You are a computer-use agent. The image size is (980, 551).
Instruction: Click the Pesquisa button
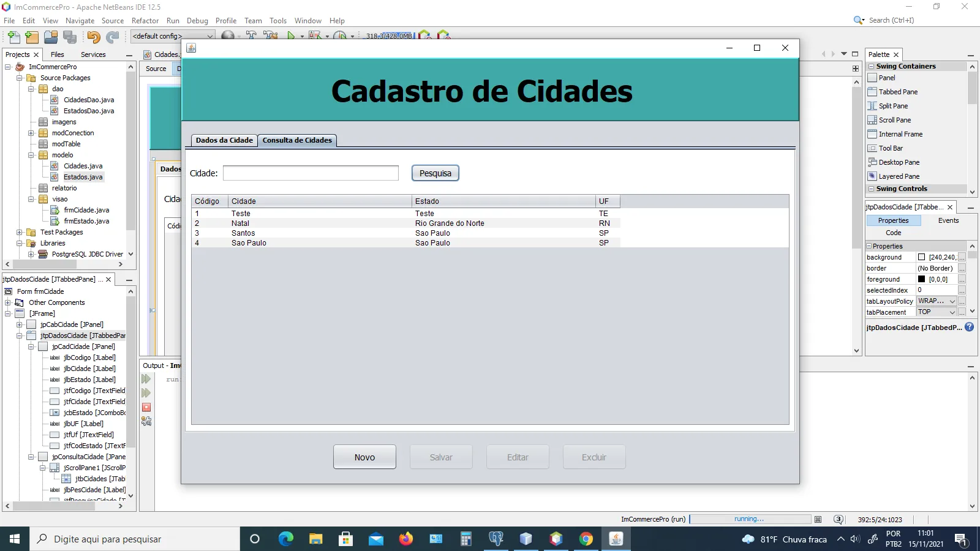click(435, 173)
